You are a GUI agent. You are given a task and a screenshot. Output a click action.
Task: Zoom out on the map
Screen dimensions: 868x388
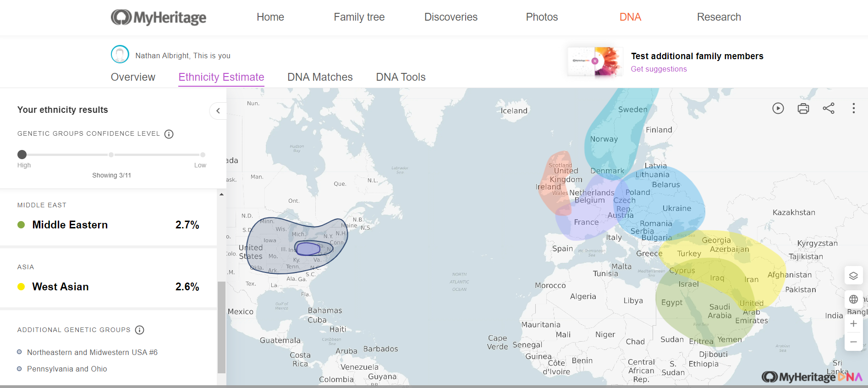pyautogui.click(x=853, y=342)
